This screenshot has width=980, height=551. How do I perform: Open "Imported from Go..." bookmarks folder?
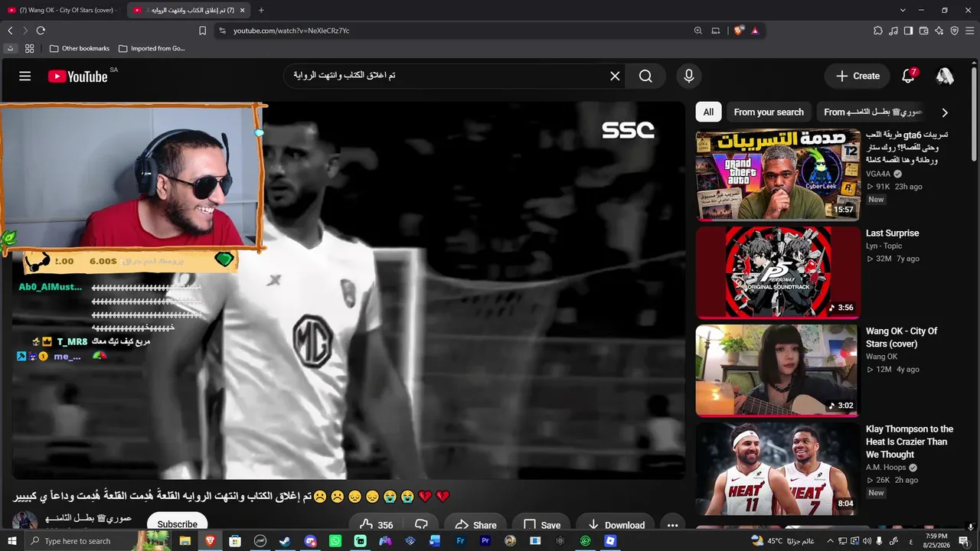point(152,48)
